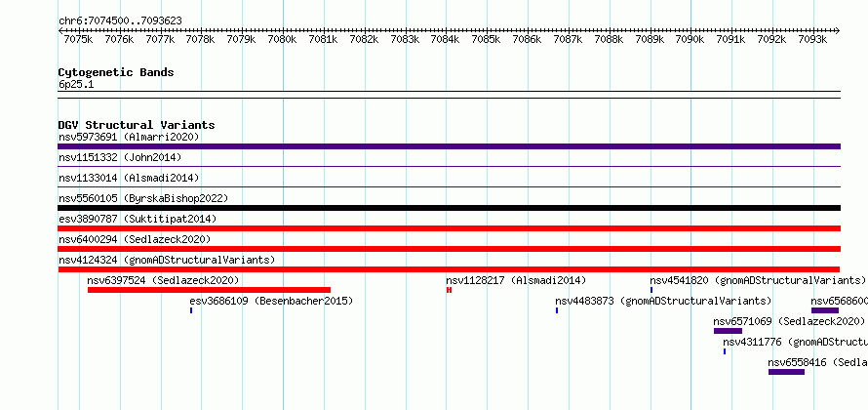This screenshot has width=868, height=410.
Task: Open the nsv6571069 (Sedlazeck2020) label
Action: click(x=789, y=321)
